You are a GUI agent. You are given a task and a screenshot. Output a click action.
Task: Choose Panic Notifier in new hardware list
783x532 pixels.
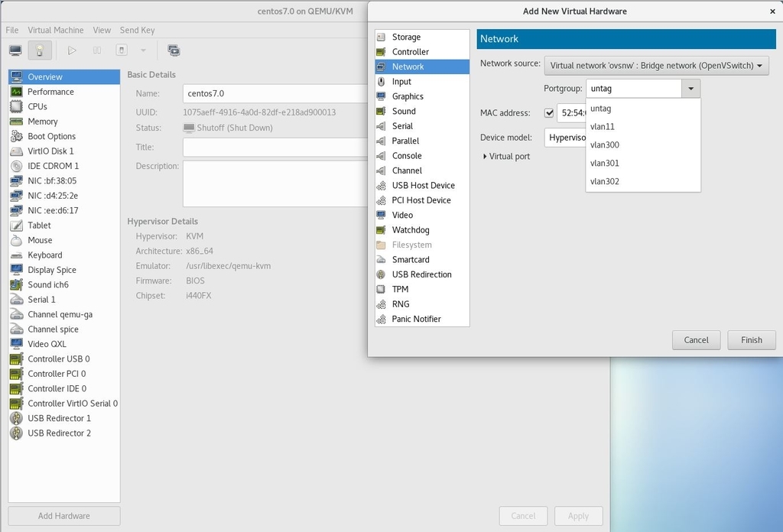(x=422, y=319)
